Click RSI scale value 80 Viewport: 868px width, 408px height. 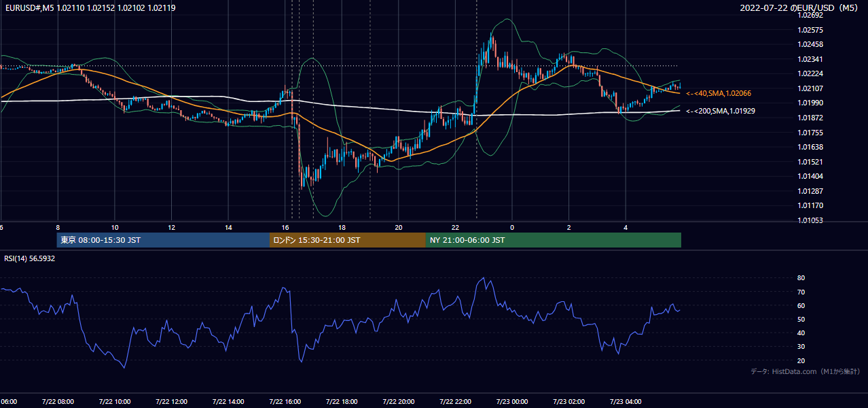click(x=801, y=278)
